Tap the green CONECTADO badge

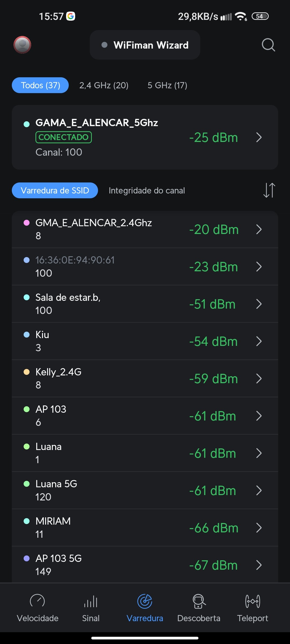[64, 137]
